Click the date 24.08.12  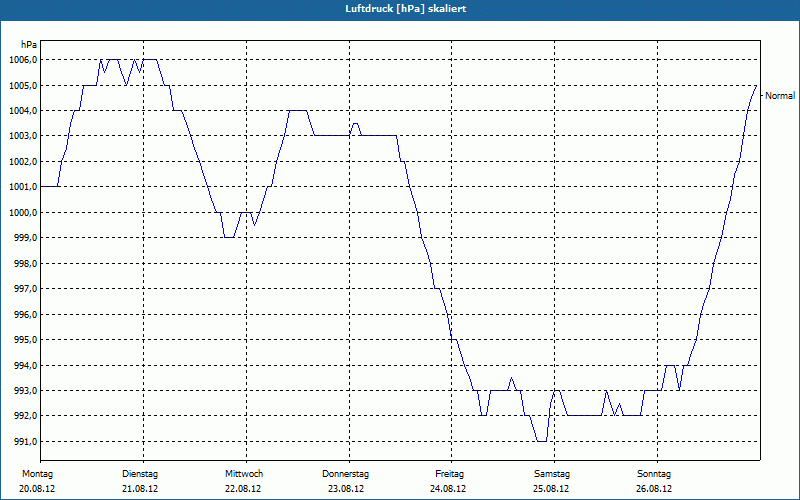click(448, 489)
